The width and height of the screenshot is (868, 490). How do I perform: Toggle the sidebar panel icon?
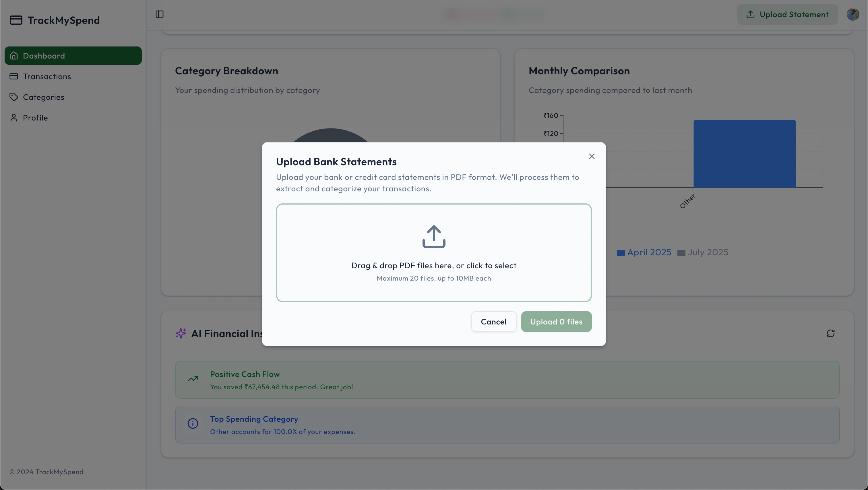[159, 14]
